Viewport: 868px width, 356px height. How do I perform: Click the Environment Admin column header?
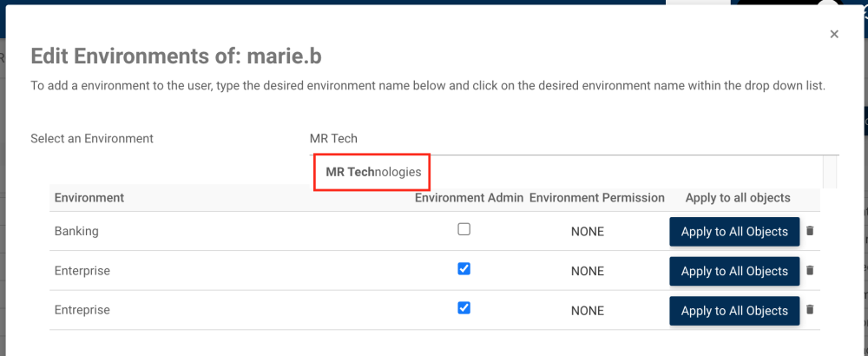[x=469, y=198]
